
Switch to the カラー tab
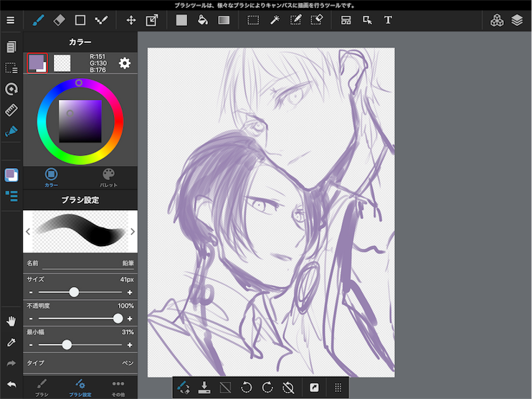[51, 177]
